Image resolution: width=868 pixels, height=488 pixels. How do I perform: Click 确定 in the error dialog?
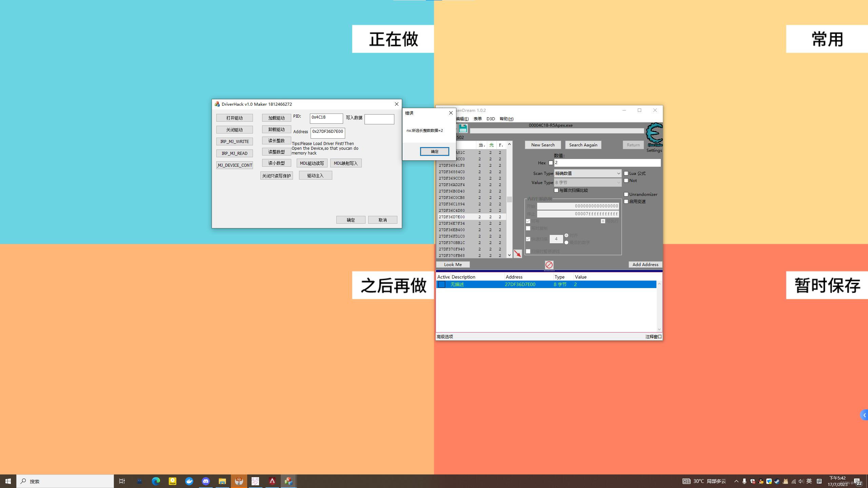point(434,151)
